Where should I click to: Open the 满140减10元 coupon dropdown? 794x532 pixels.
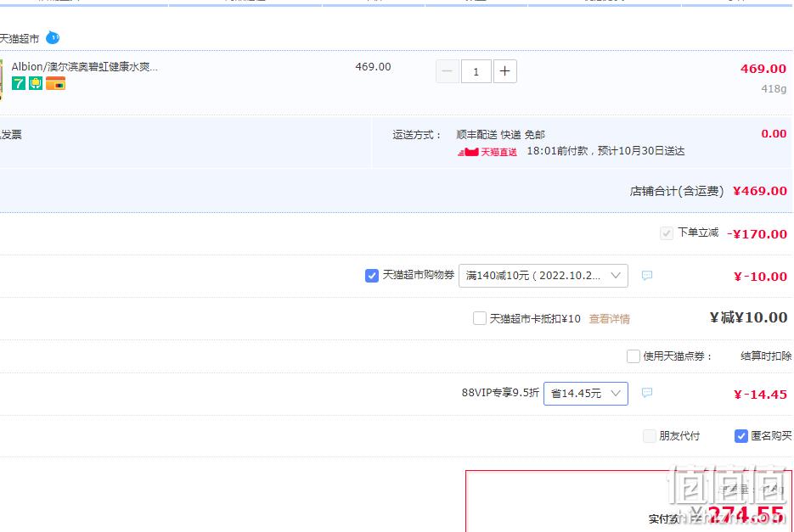[x=543, y=276]
